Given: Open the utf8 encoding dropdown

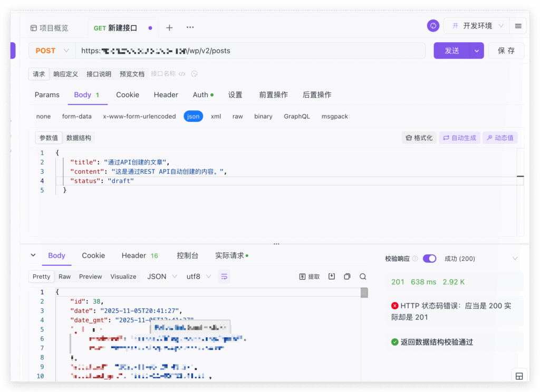Looking at the screenshot, I should [198, 276].
